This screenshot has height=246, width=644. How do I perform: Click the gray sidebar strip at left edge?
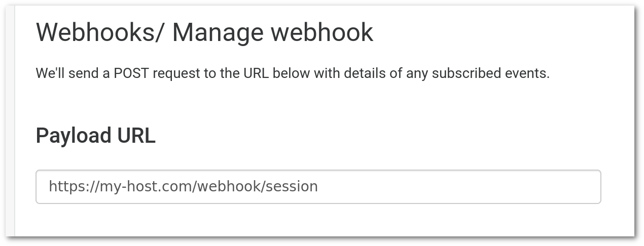point(10,121)
